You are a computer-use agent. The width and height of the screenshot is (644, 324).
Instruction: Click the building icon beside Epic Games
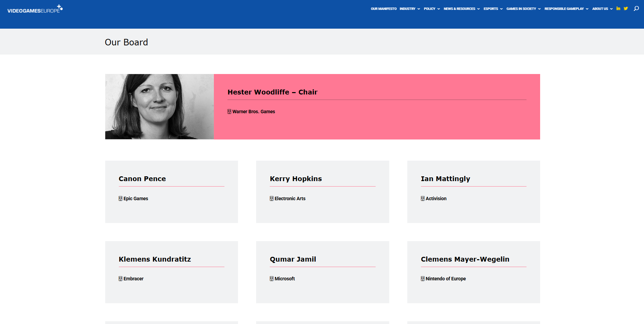pos(120,198)
